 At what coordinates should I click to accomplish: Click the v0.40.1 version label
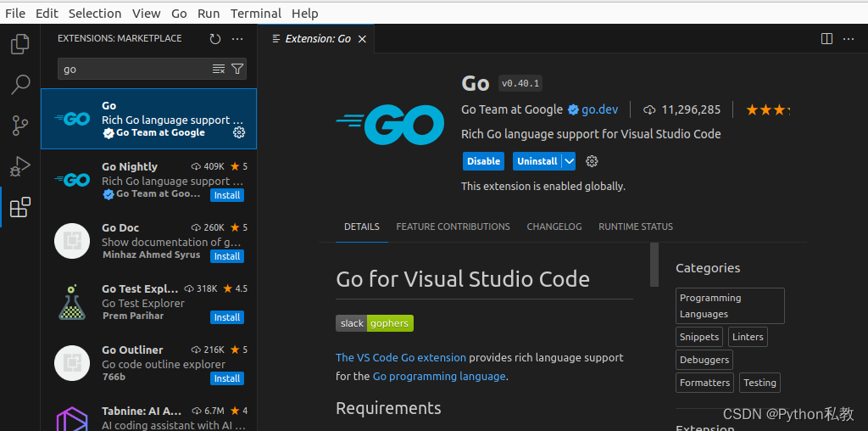click(x=520, y=84)
